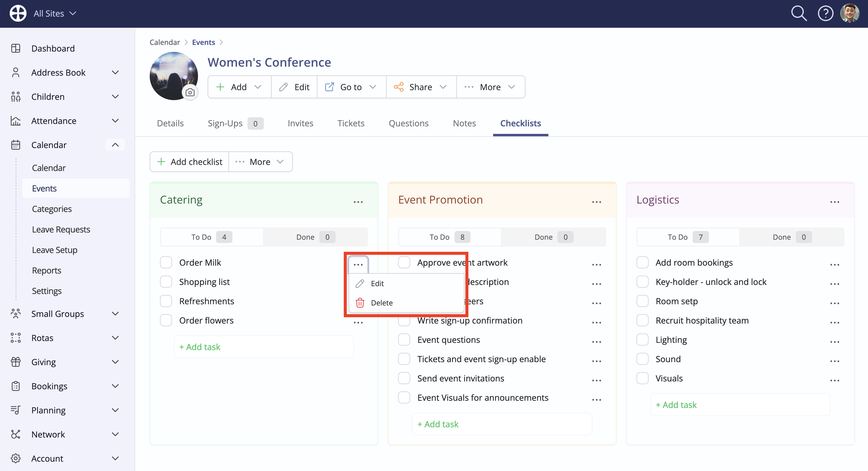Switch to the Sign-Ups tab
The height and width of the screenshot is (471, 868).
pyautogui.click(x=235, y=123)
